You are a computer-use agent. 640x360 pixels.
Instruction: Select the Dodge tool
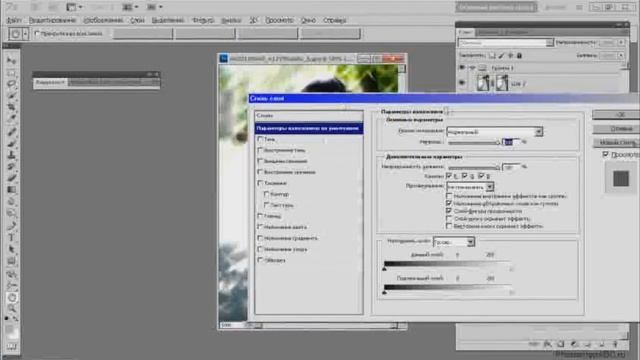click(11, 213)
